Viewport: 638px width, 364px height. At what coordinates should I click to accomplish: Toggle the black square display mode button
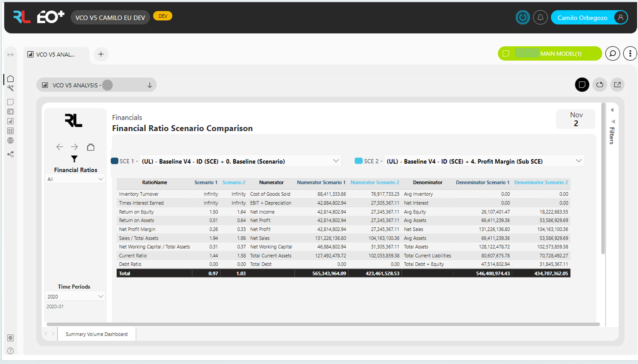point(582,85)
